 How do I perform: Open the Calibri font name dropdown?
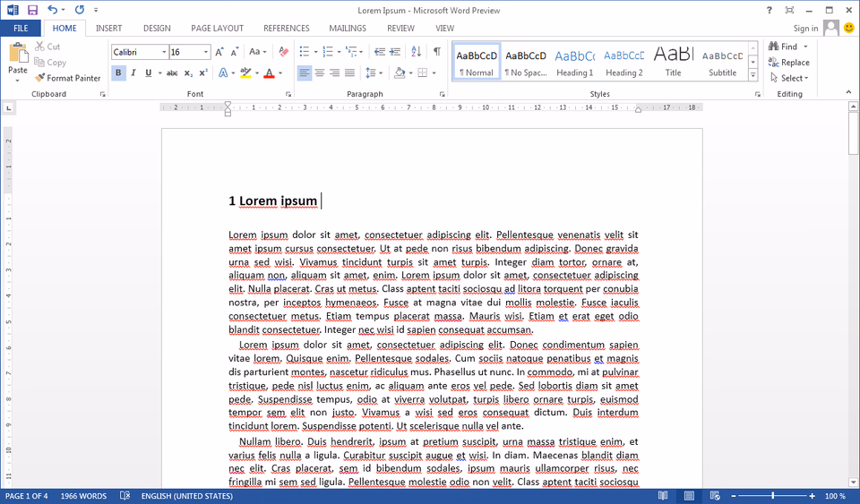[164, 52]
